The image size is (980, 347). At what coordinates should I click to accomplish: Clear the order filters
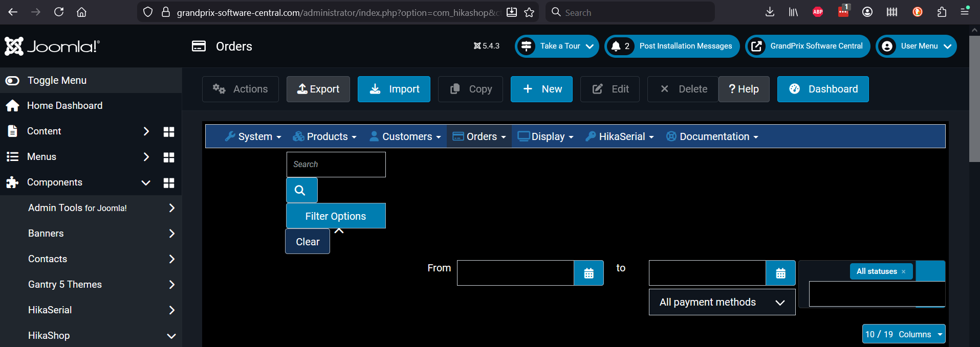[x=308, y=241]
